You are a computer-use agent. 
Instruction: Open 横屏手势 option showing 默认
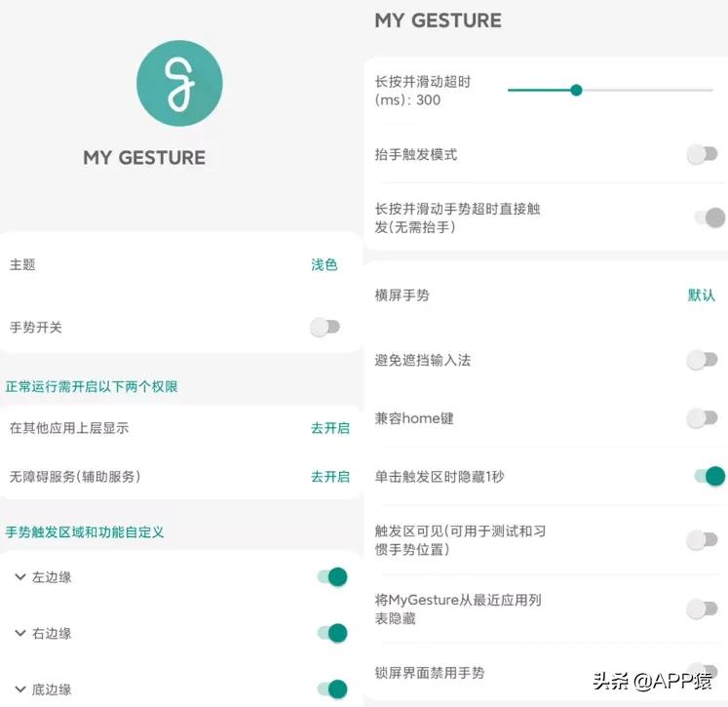coord(701,295)
